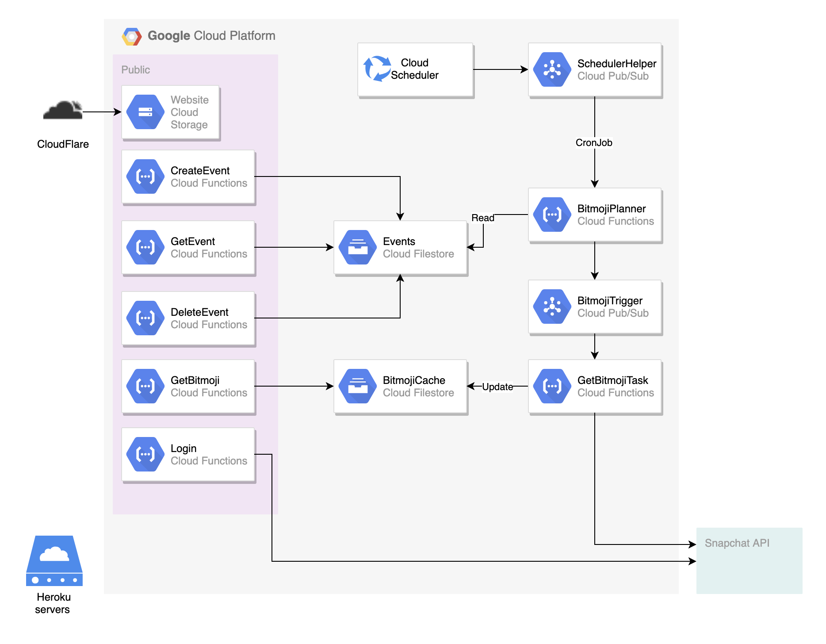This screenshot has width=826, height=644.
Task: Click the BitmojiPlanner Cloud Functions icon
Action: 552,215
